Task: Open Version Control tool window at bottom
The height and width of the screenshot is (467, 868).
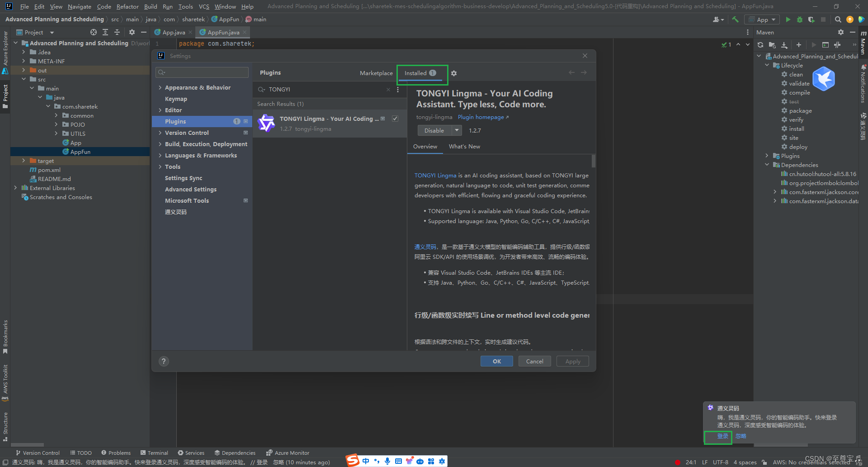Action: coord(38,453)
